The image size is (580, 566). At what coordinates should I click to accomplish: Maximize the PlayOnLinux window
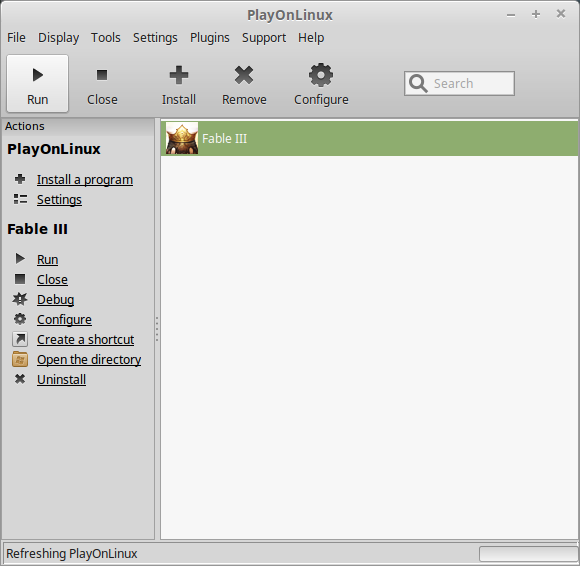(536, 14)
